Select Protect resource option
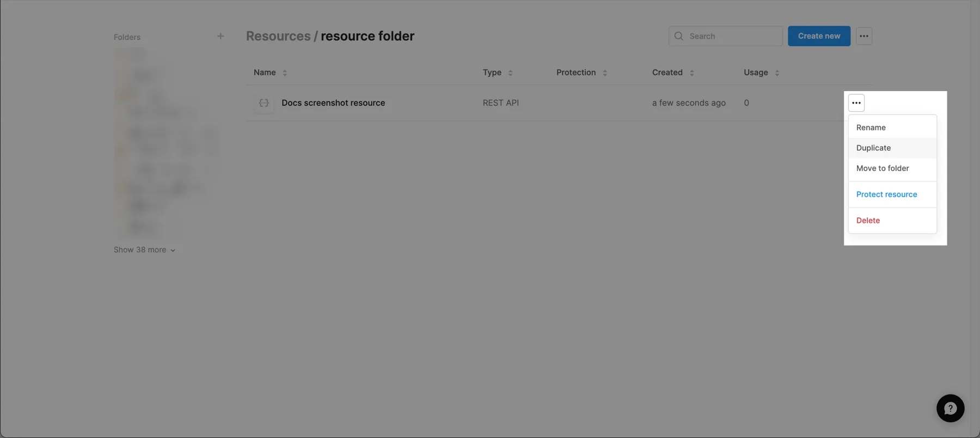 (892, 194)
